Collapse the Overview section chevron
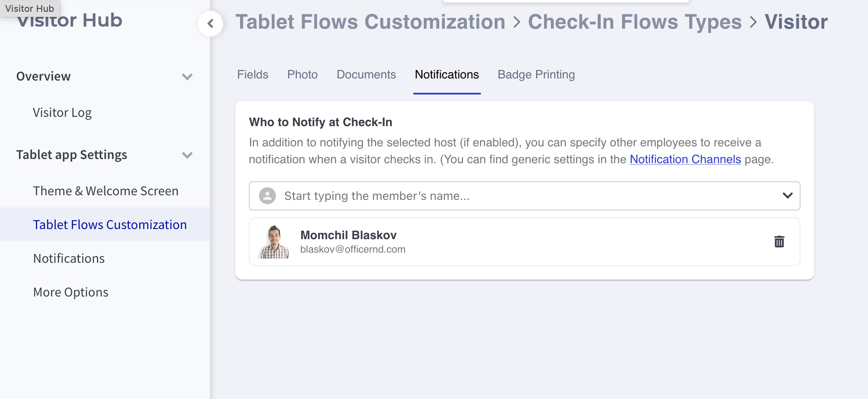This screenshot has width=868, height=399. tap(187, 77)
